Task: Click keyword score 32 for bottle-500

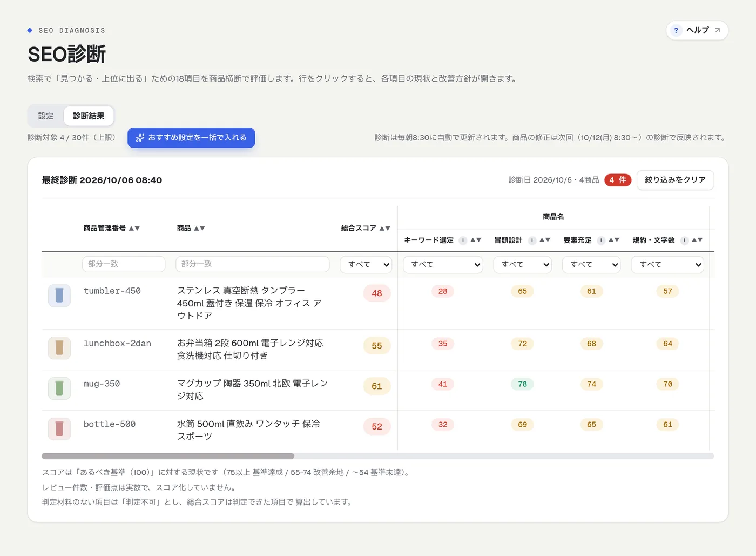Action: (443, 425)
